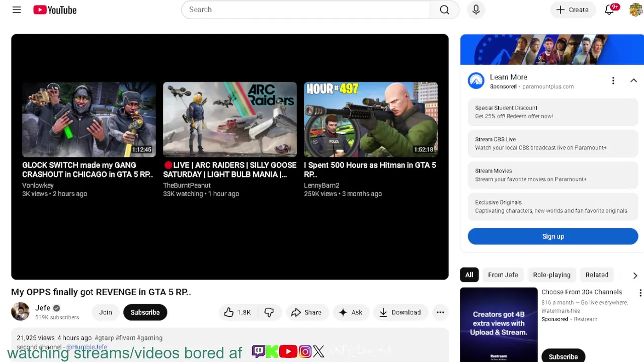Click the 'Learn More' ad heading
Screen dimensions: 644x362
click(509, 77)
